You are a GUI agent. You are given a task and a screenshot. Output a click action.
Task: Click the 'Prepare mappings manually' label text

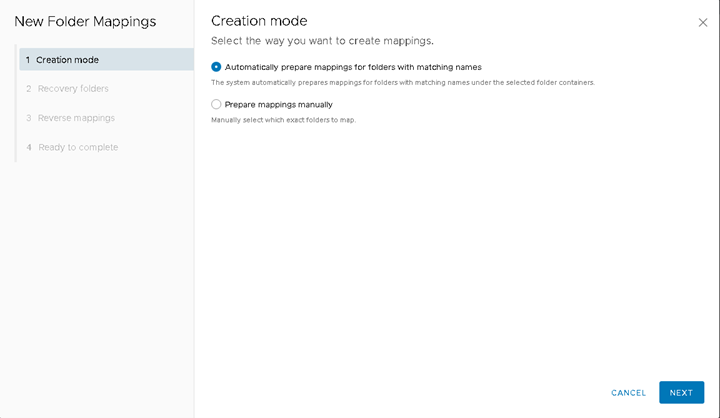278,104
